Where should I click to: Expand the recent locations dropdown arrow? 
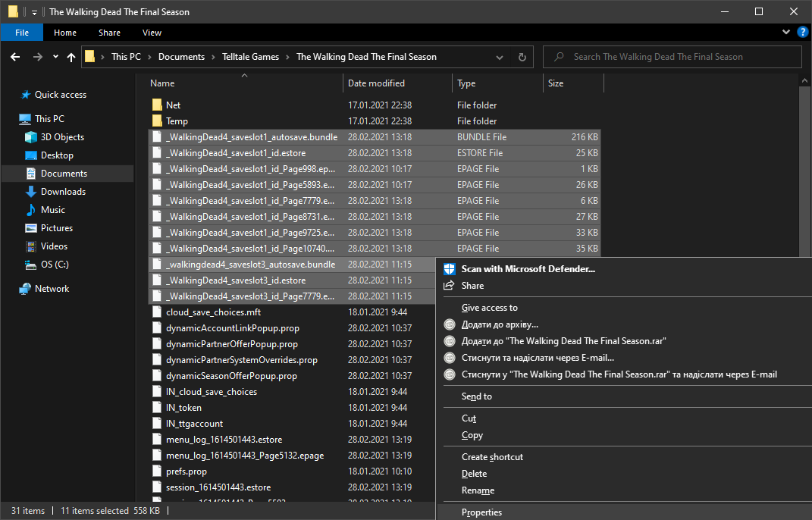pyautogui.click(x=55, y=57)
